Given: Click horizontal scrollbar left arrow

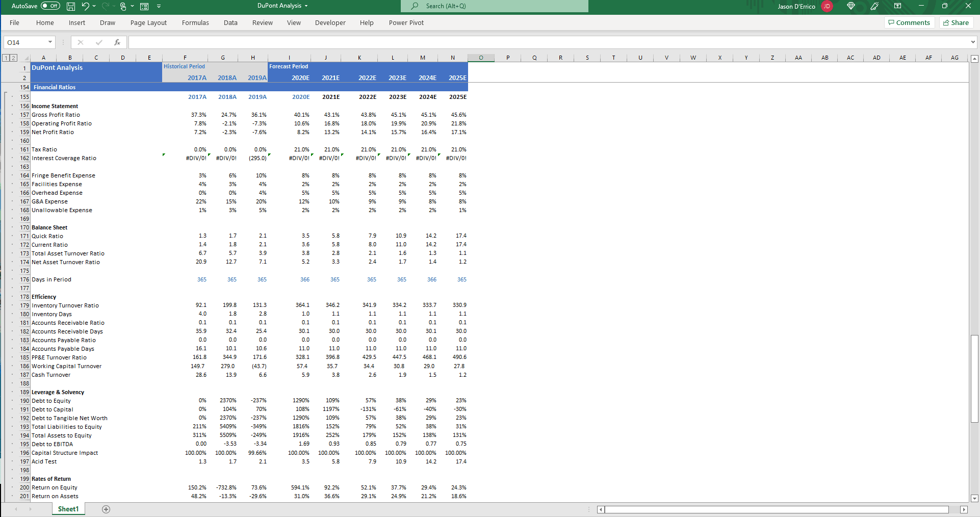Looking at the screenshot, I should click(x=601, y=509).
